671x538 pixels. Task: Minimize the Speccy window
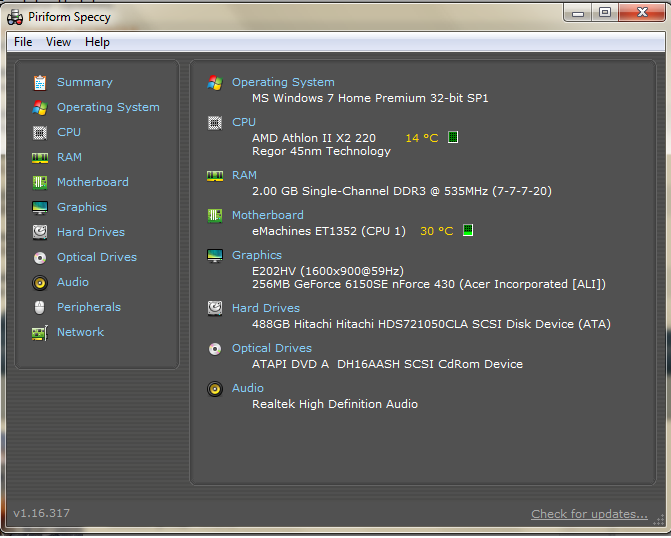(x=578, y=13)
